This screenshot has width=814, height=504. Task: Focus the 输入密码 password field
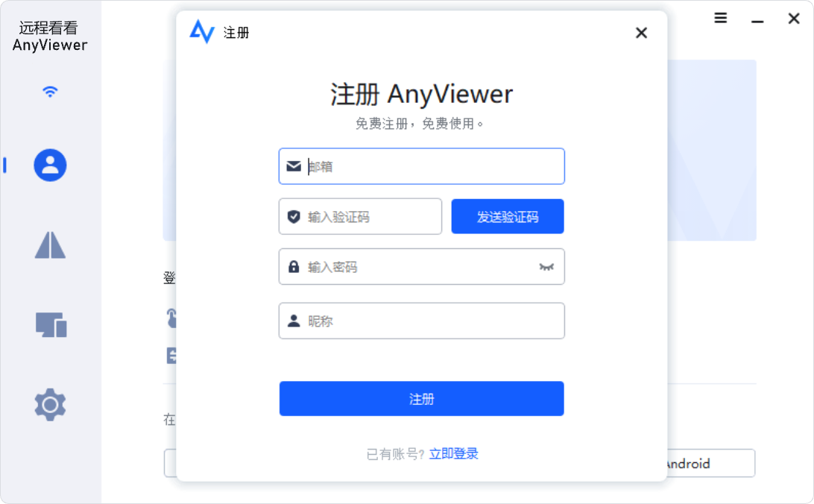[x=422, y=267]
